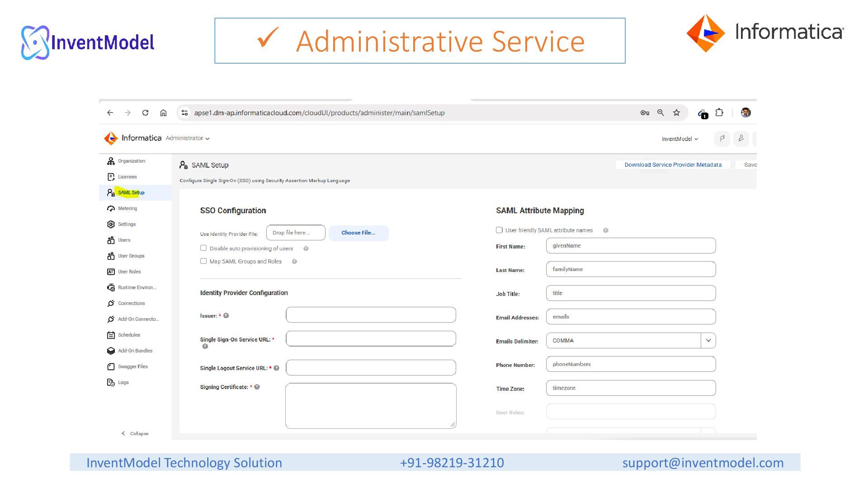Click the Users sidebar icon
This screenshot has height=488, width=868.
tap(111, 240)
